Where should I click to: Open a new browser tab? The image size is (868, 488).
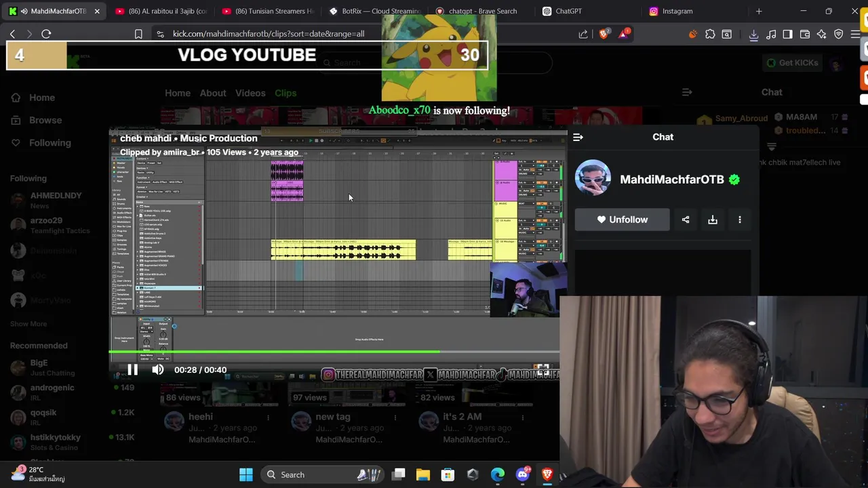pyautogui.click(x=759, y=11)
